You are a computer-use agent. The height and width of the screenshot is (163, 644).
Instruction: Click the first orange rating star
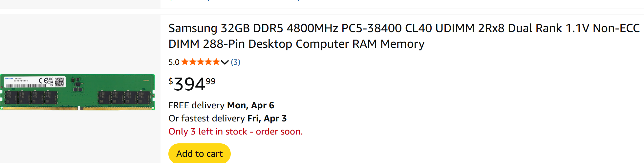click(185, 62)
